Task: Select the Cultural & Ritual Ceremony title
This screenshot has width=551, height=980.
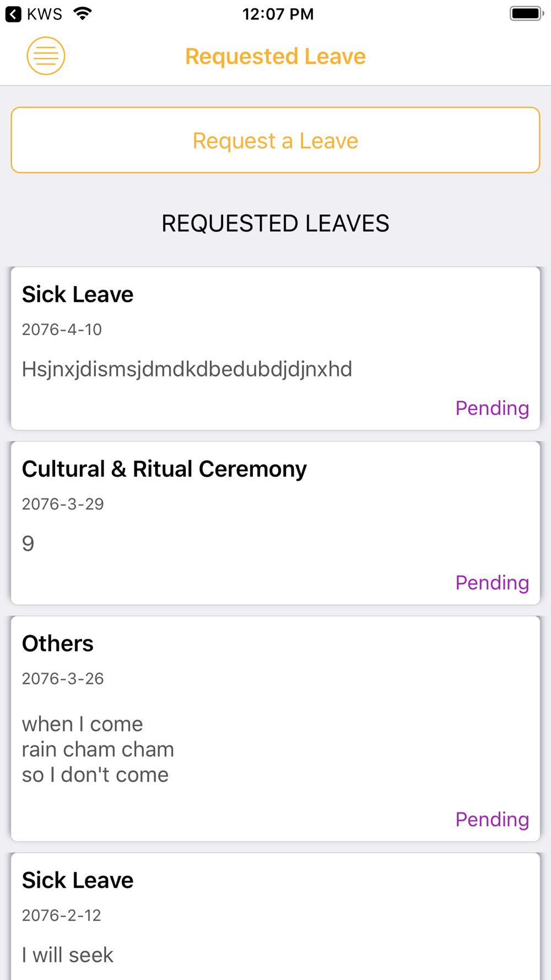Action: [x=164, y=469]
